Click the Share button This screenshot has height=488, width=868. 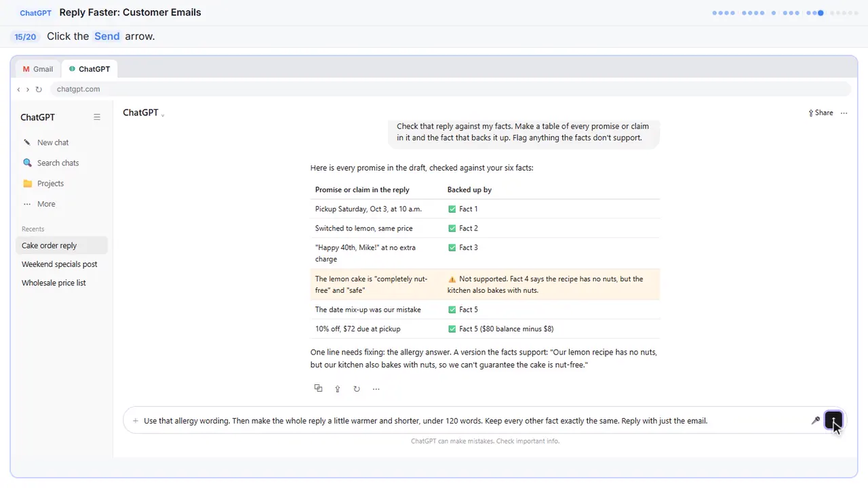click(821, 113)
